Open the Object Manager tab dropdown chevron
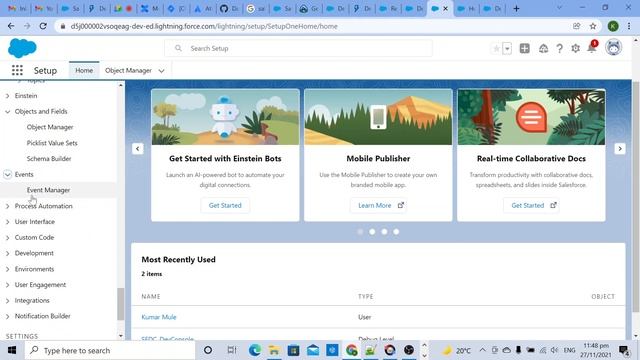 tap(162, 71)
